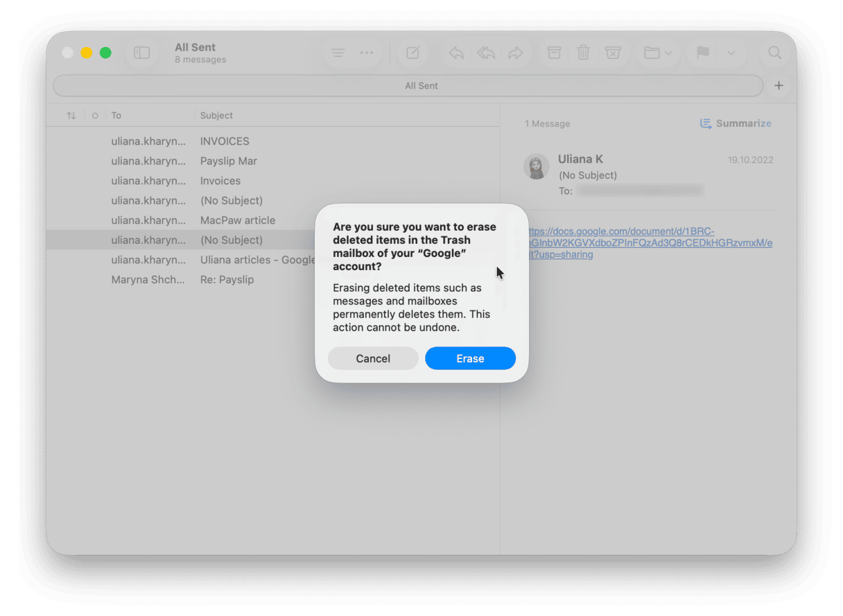This screenshot has width=843, height=616.
Task: Open the flag color dropdown chevron
Action: (x=731, y=53)
